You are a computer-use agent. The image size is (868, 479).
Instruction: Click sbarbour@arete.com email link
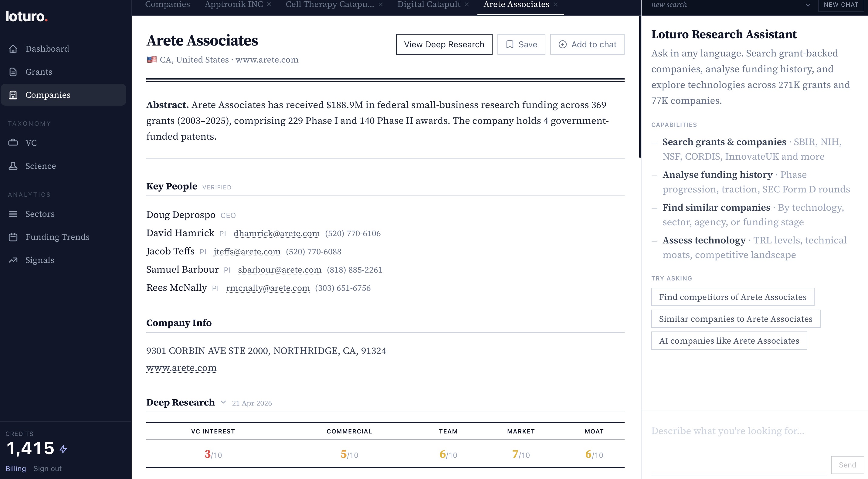[x=280, y=270]
